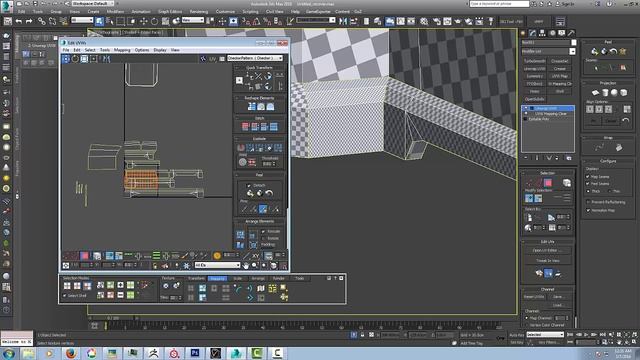Image resolution: width=640 pixels, height=360 pixels.
Task: Toggle Unwrap UVW modifier visibility in stack
Action: coord(526,109)
